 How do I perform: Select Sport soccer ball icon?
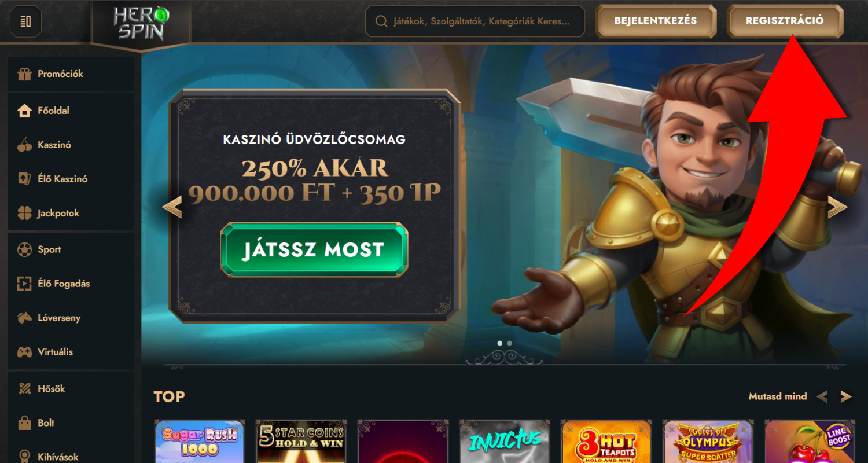[24, 249]
